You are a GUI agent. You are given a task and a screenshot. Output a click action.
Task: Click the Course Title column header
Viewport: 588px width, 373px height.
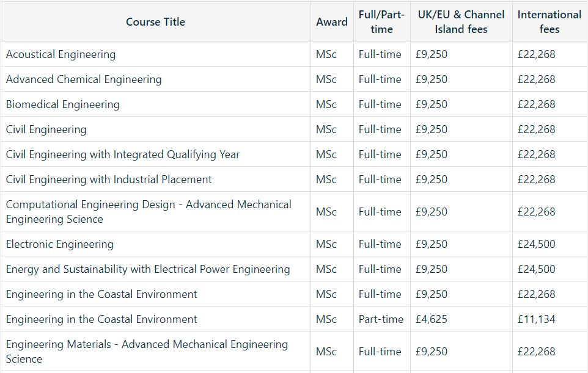[155, 22]
